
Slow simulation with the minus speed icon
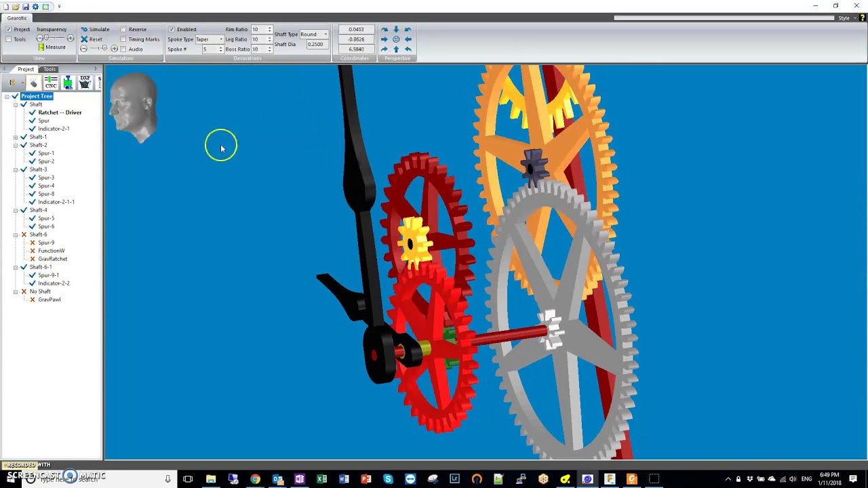tap(83, 49)
